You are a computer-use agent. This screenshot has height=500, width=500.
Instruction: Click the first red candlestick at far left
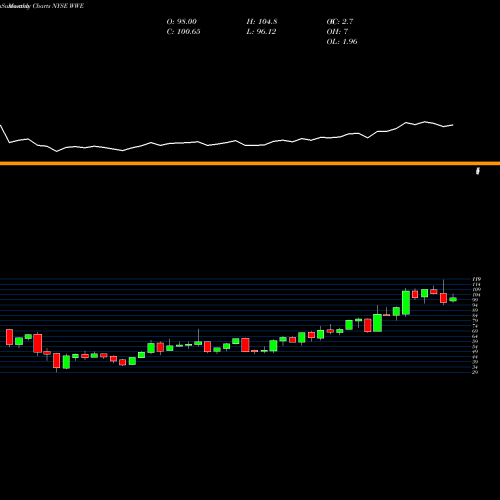pyautogui.click(x=9, y=337)
